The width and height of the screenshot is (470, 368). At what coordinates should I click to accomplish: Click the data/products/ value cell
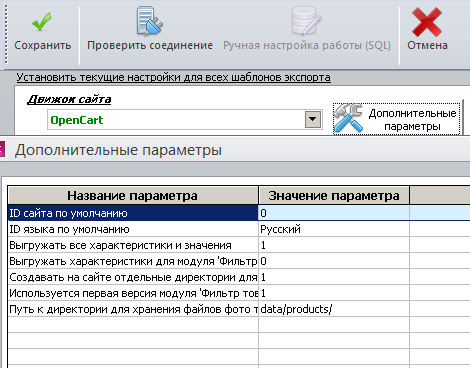point(334,309)
